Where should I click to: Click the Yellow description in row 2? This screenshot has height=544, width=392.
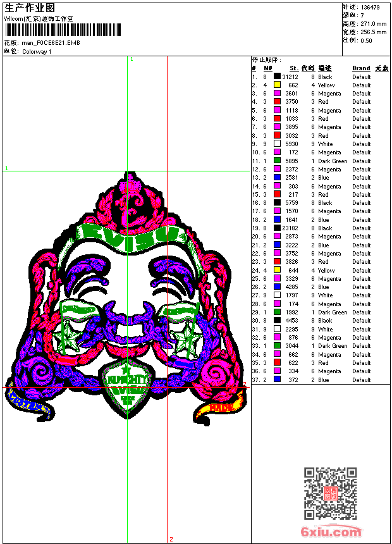click(x=326, y=85)
